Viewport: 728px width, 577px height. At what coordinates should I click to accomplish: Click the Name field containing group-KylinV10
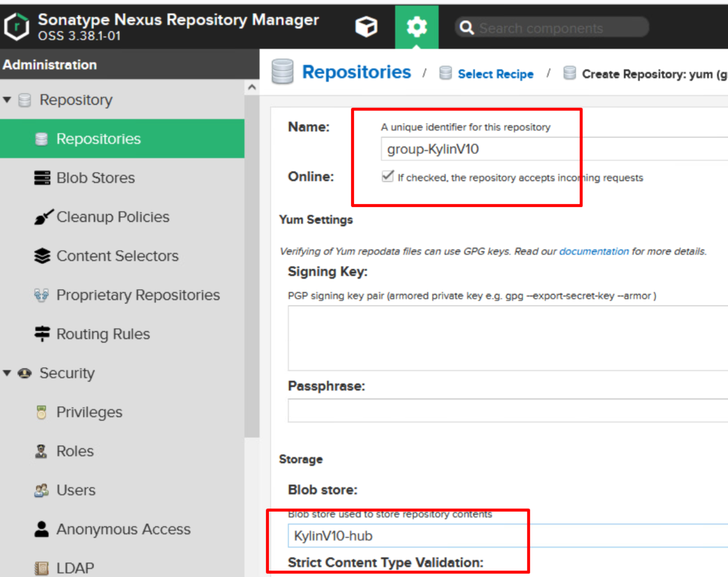(x=555, y=149)
